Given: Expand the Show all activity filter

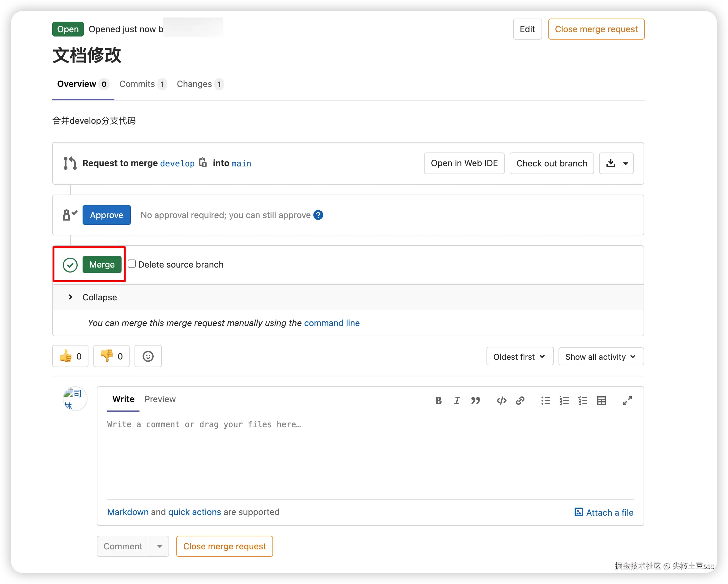Looking at the screenshot, I should (x=601, y=357).
